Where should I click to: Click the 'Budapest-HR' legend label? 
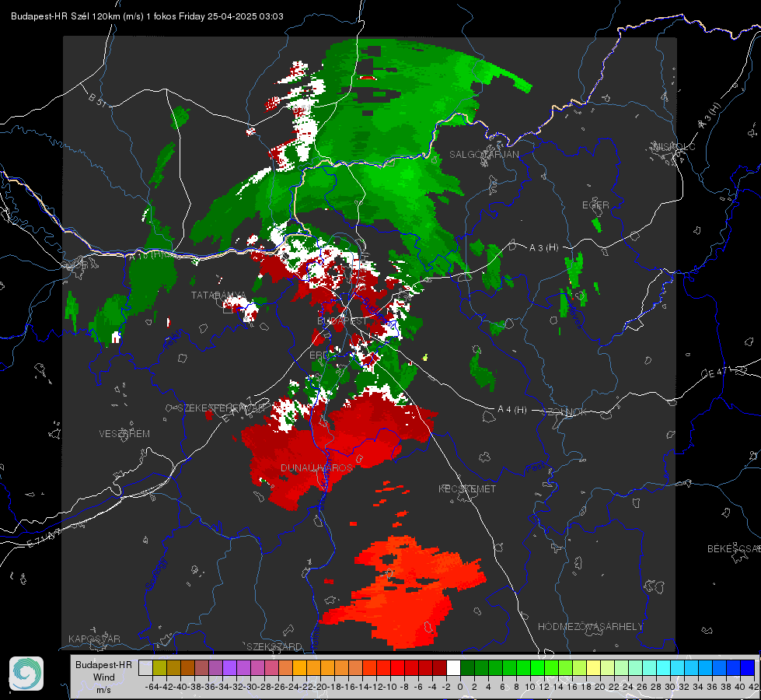coord(104,664)
